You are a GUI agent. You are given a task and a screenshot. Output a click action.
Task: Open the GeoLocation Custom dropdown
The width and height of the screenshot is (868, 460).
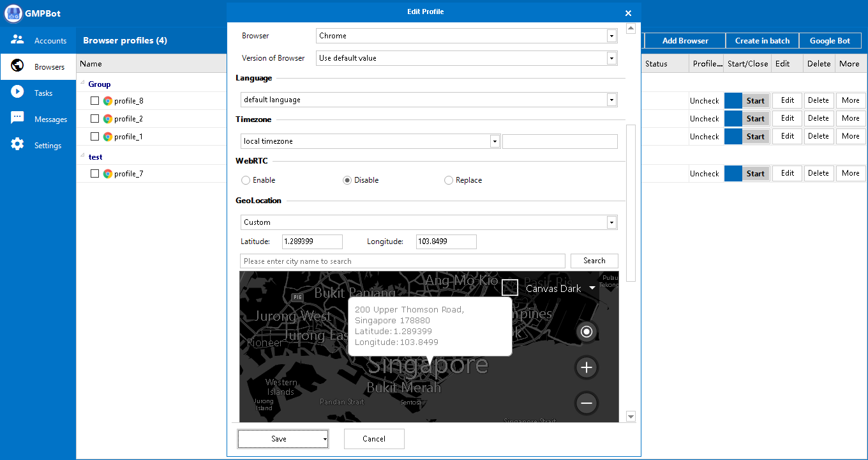[611, 222]
